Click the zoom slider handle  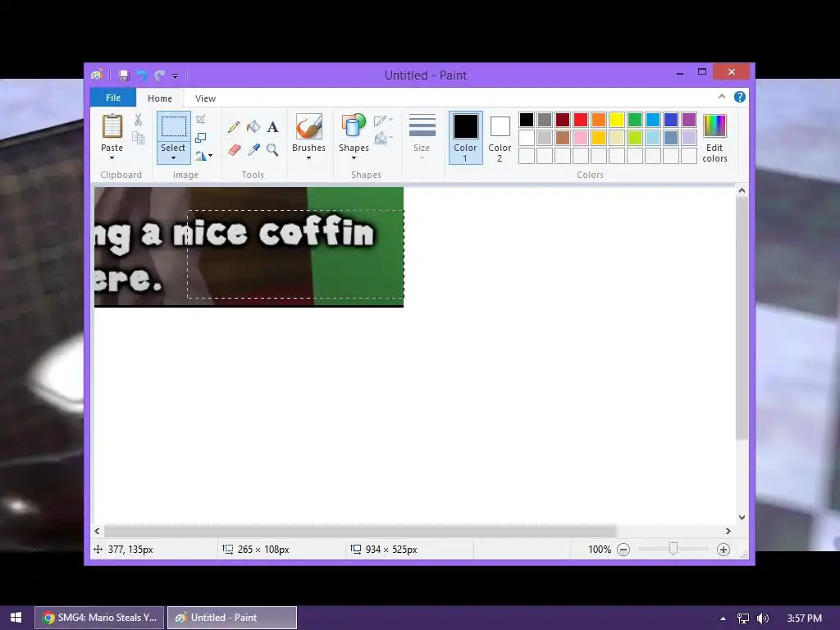(x=673, y=549)
